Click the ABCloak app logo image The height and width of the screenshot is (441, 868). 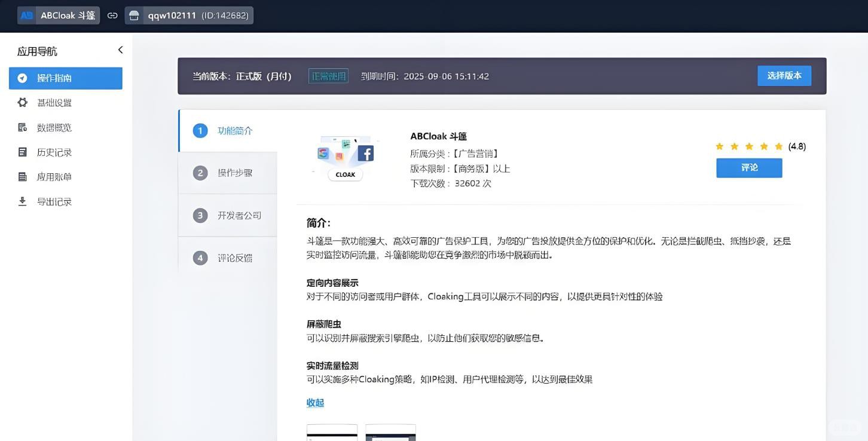tap(346, 158)
